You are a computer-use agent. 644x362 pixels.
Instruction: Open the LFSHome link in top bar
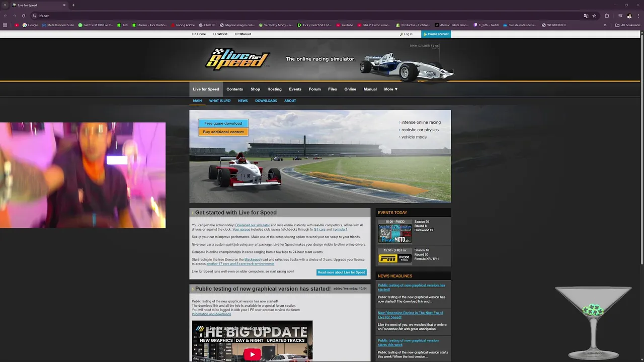click(199, 34)
